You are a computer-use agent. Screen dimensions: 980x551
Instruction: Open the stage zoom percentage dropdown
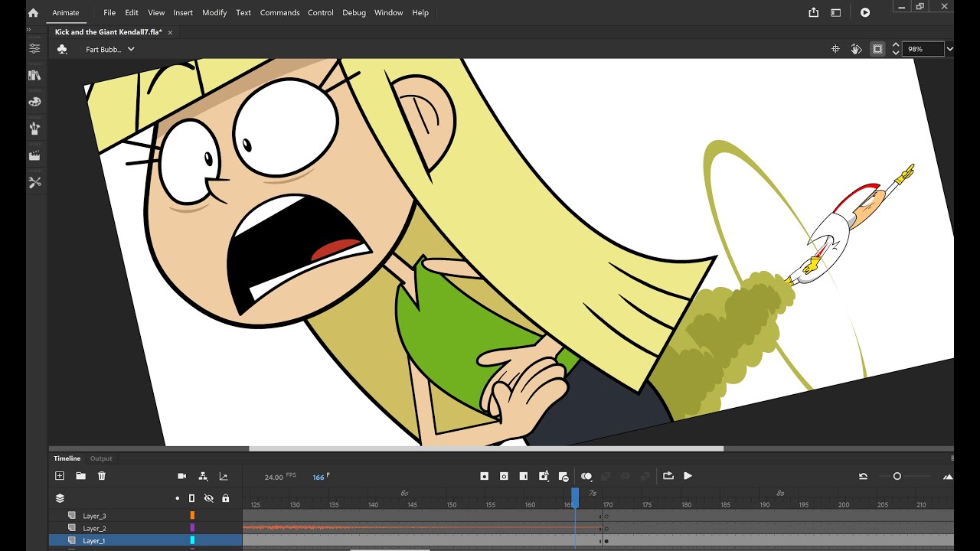[950, 49]
